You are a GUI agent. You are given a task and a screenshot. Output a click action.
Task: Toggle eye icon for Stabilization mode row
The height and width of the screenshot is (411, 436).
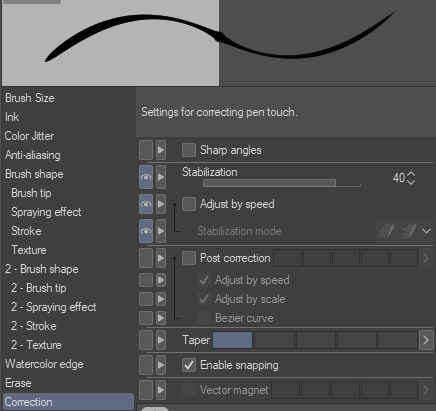pyautogui.click(x=146, y=231)
